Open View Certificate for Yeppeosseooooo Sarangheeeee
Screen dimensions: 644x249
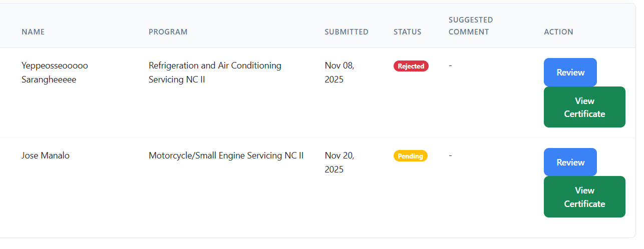[584, 107]
